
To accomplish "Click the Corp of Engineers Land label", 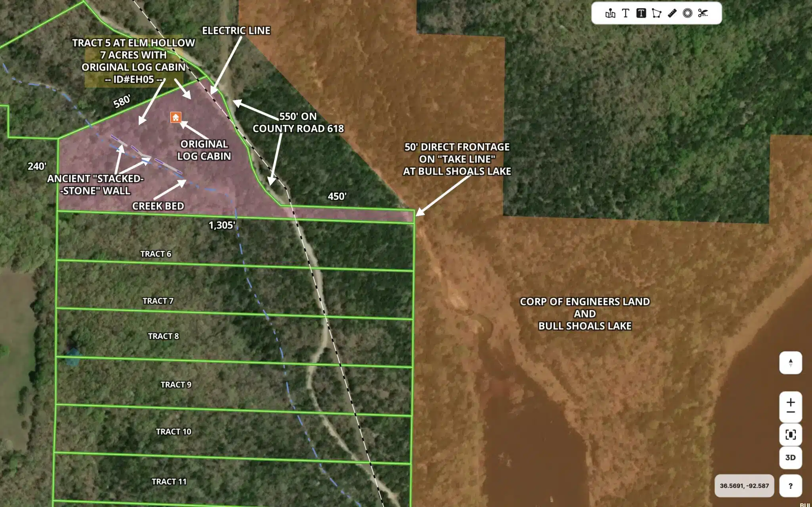I will pos(585,302).
